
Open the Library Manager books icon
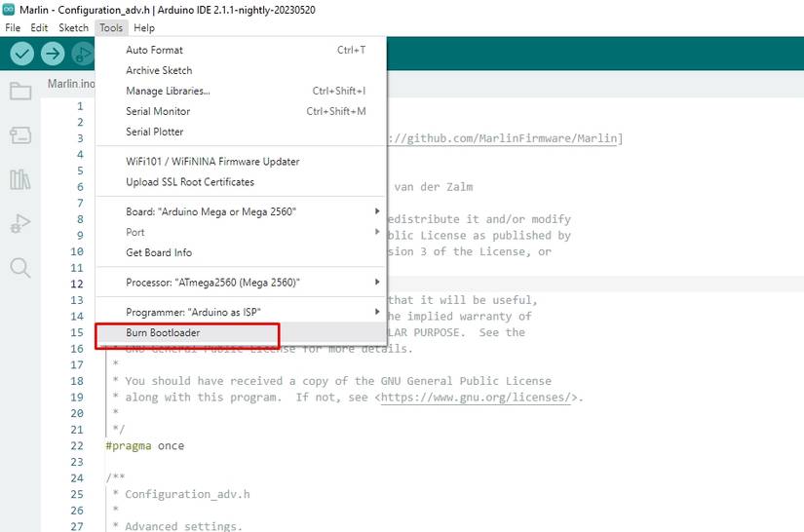click(20, 179)
